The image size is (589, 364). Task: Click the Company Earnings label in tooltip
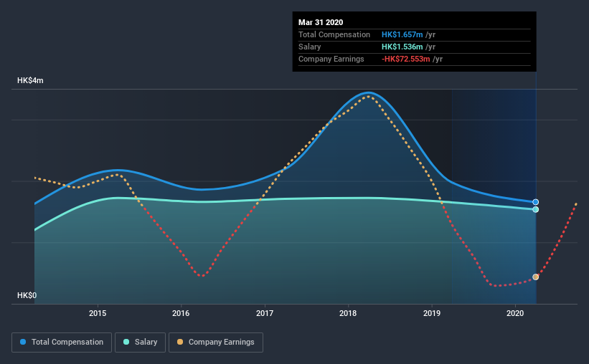point(331,59)
